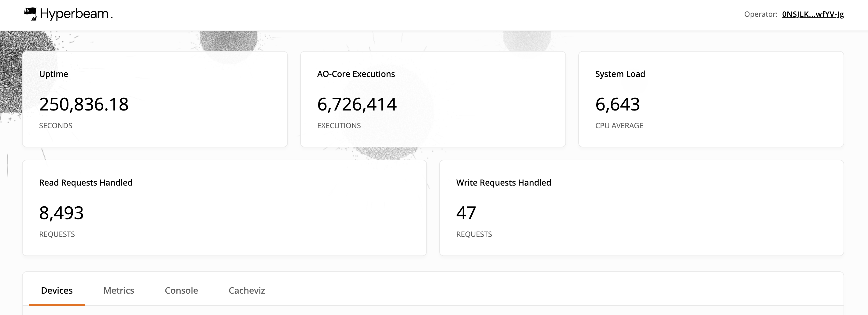Image resolution: width=868 pixels, height=315 pixels.
Task: Click the Hyperbeam wordmark text
Action: [x=76, y=14]
